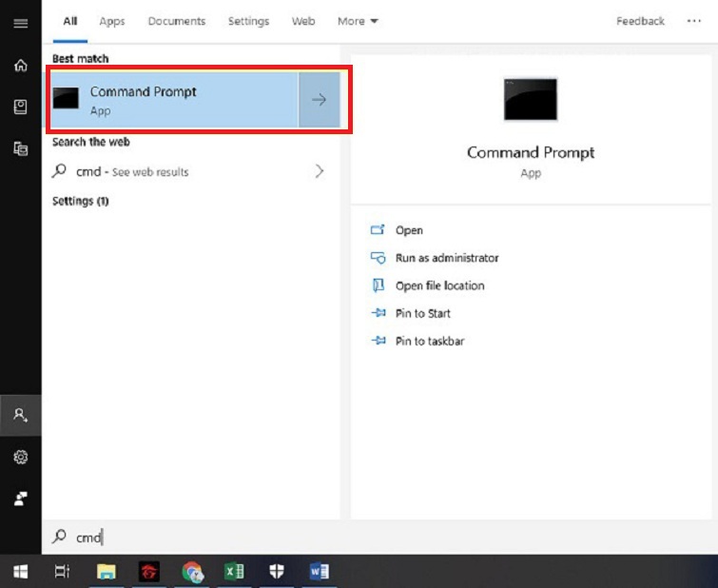Open the Settings gear in the sidebar
This screenshot has width=718, height=588.
point(20,458)
